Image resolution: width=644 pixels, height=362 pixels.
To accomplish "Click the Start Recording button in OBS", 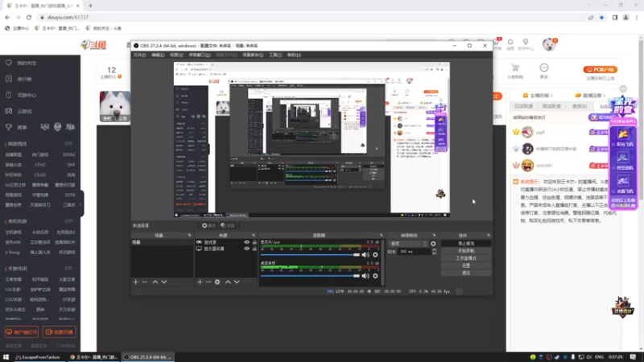I will point(466,251).
